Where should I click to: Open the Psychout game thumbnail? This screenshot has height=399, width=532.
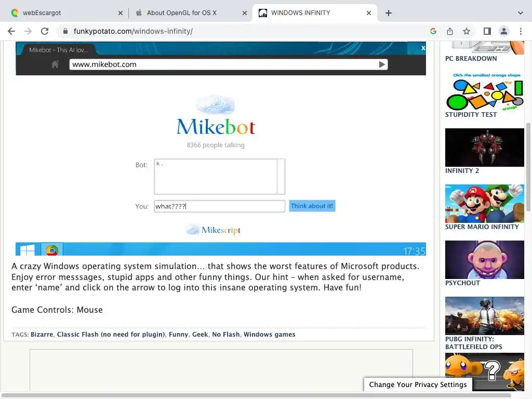point(485,260)
